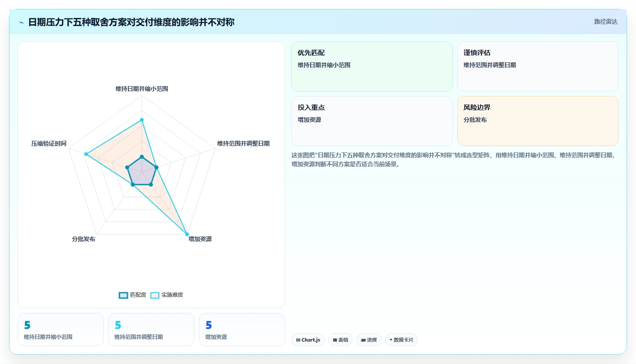Click the 维持日期并缩小范围 radar axis label
Image resolution: width=636 pixels, height=364 pixels.
coord(142,89)
